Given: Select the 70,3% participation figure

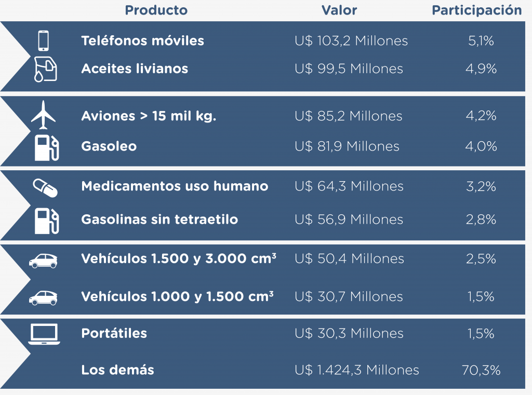Looking at the screenshot, I should [x=481, y=370].
